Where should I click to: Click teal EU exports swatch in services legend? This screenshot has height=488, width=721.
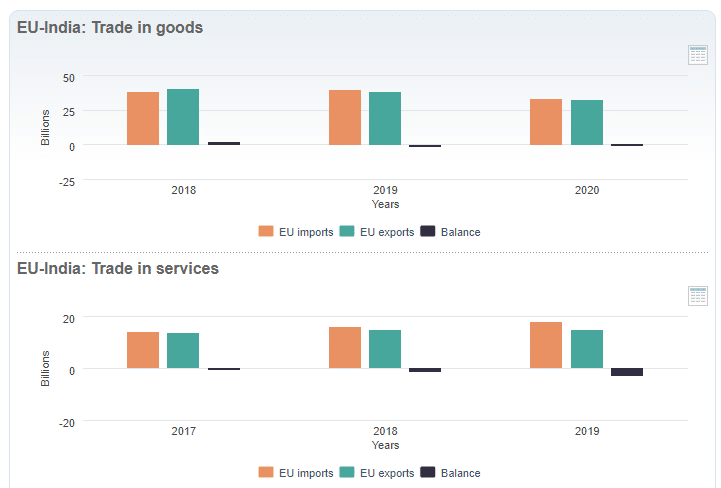click(x=347, y=472)
